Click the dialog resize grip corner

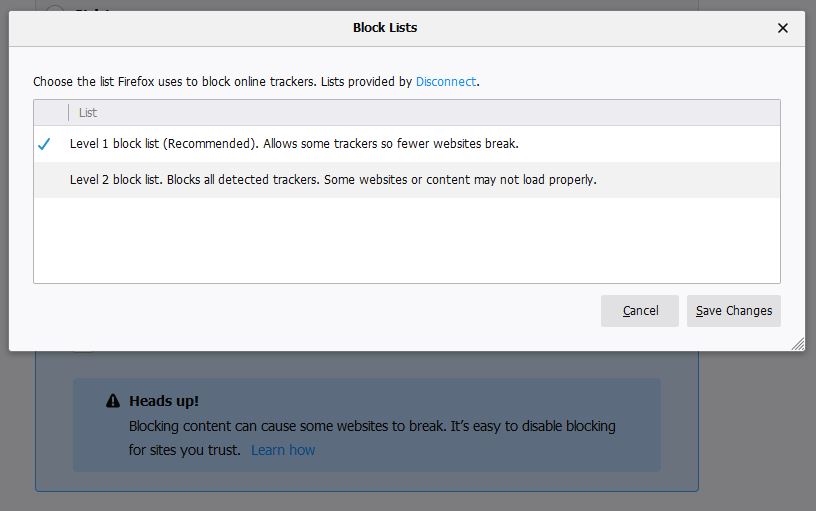(797, 343)
